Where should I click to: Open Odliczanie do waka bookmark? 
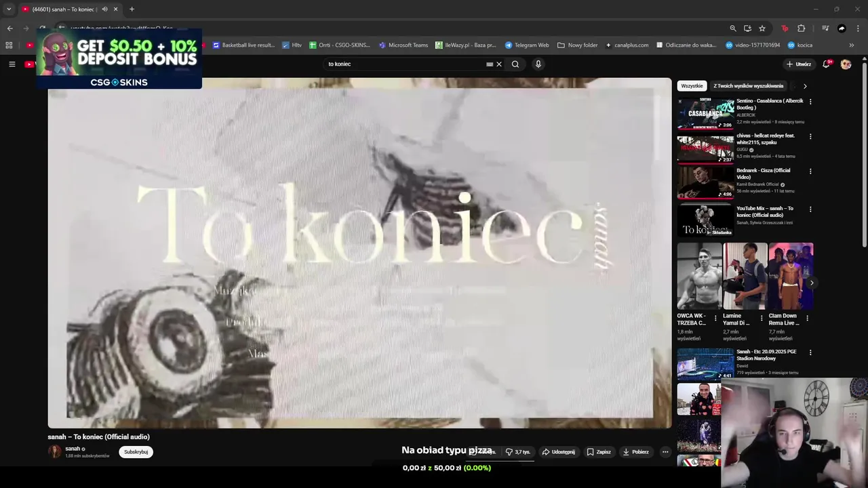[686, 45]
